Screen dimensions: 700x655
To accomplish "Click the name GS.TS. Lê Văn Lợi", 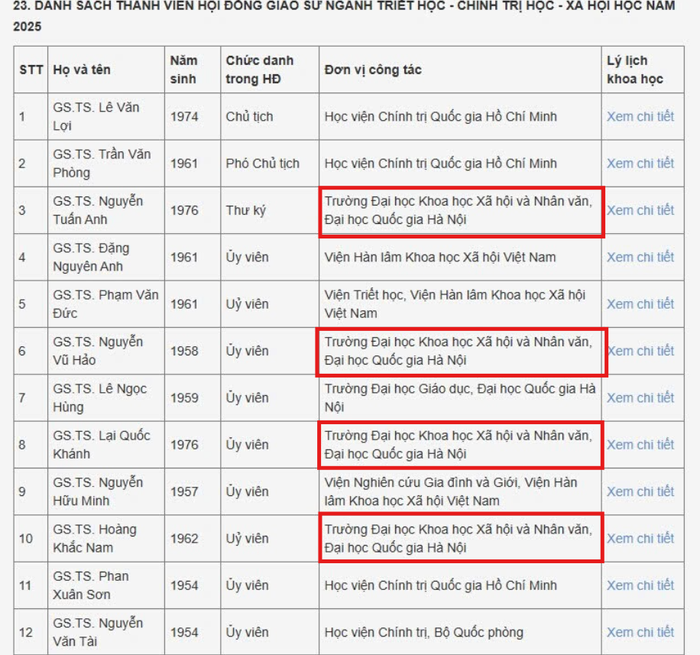I will [96, 117].
